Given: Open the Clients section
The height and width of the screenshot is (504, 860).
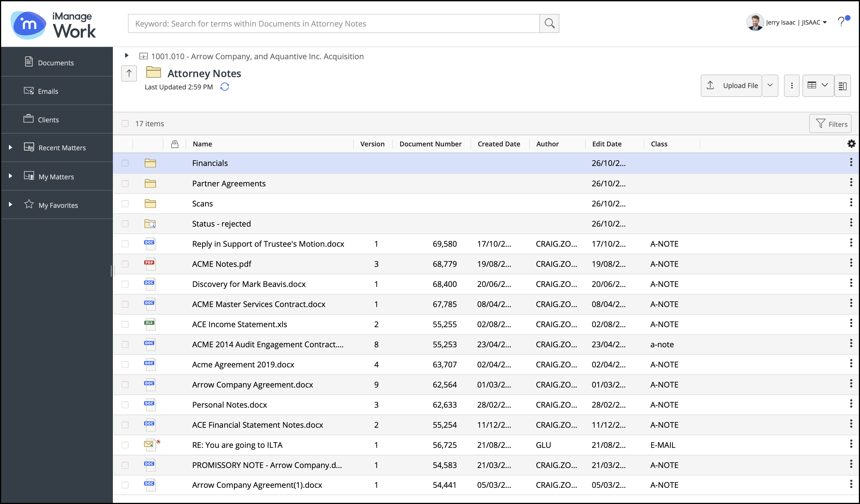Looking at the screenshot, I should pyautogui.click(x=48, y=119).
